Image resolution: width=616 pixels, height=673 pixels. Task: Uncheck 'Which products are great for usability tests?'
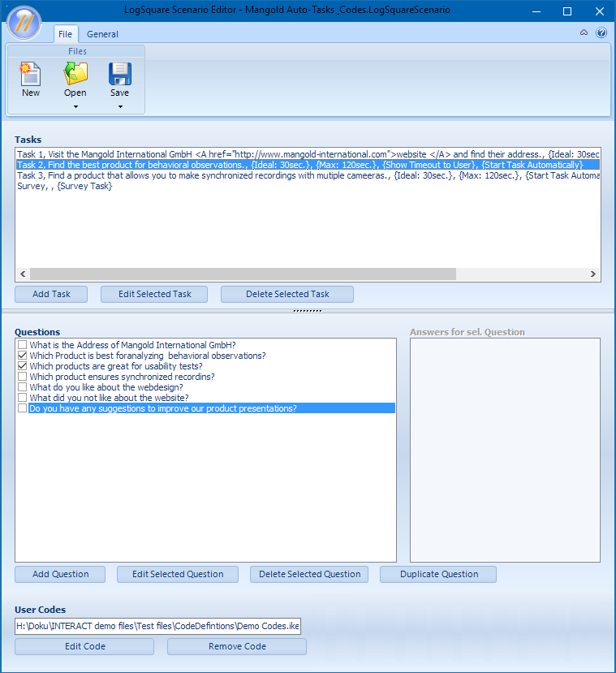tap(22, 366)
